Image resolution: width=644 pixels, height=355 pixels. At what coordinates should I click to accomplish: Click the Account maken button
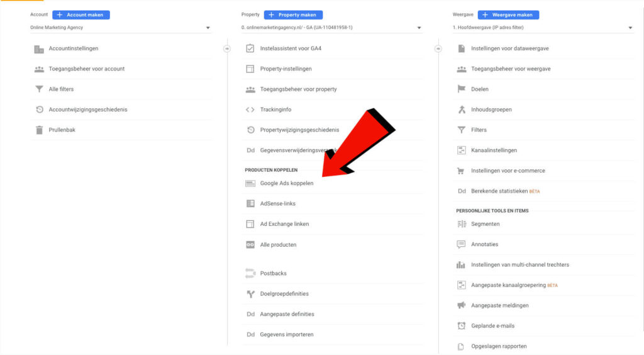(81, 15)
